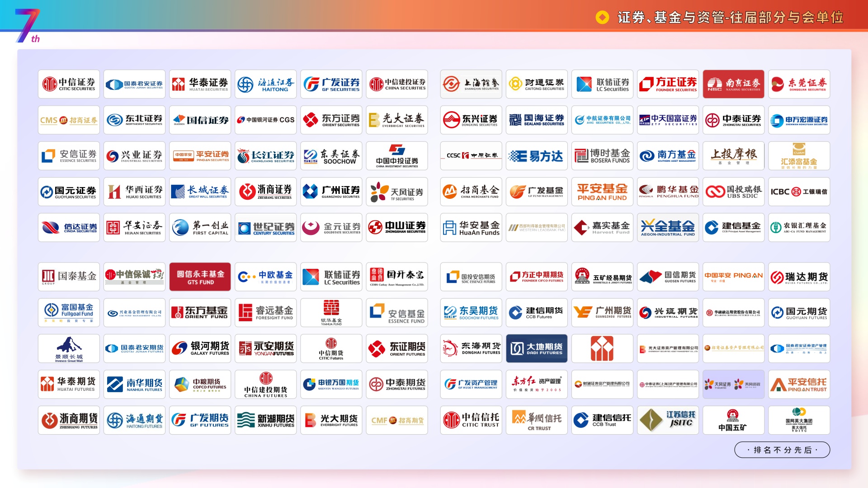868x488 pixels.
Task: Open the Ping An Securities logo tile
Action: tap(200, 156)
